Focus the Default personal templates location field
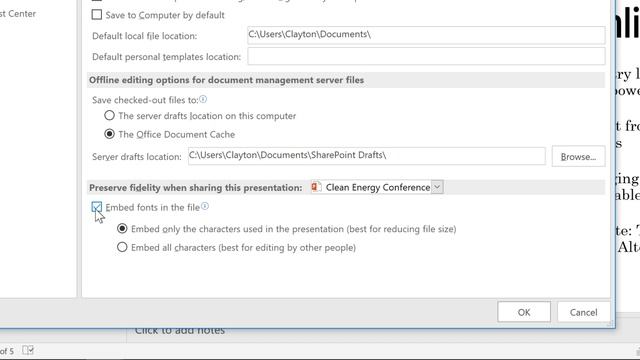This screenshot has width=640, height=360. (x=426, y=56)
